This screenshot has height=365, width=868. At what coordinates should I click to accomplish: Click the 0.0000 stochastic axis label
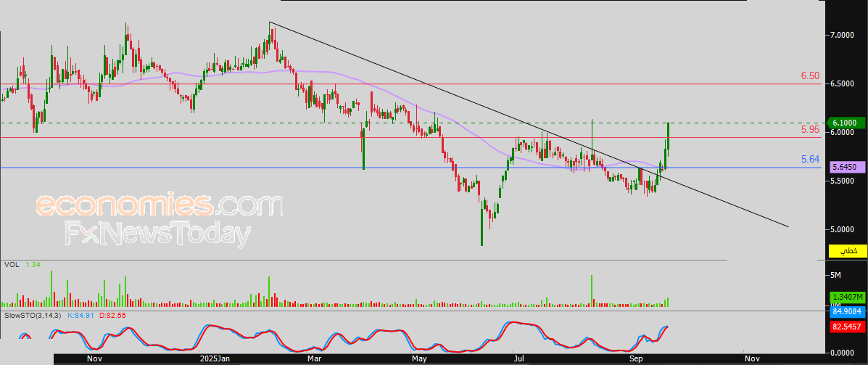pos(843,353)
